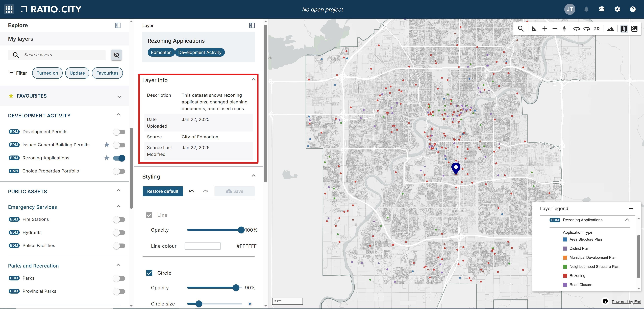Select the Update filter chip
The height and width of the screenshot is (309, 644).
77,73
